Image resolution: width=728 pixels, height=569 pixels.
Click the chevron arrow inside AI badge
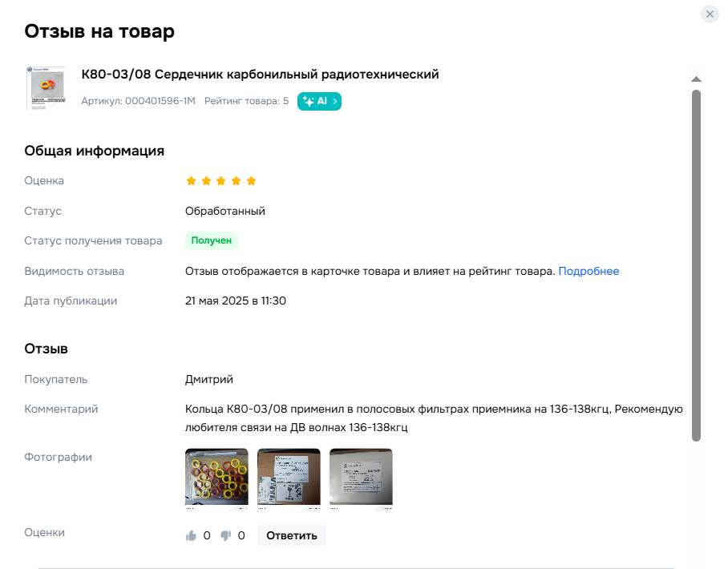335,101
